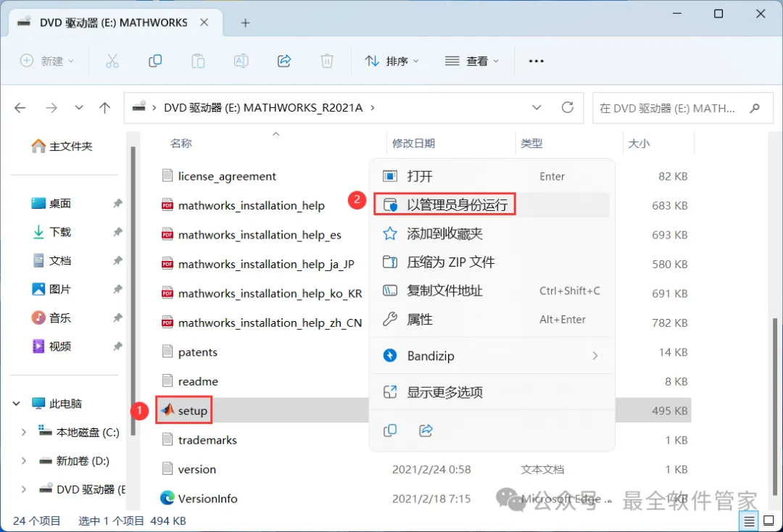The width and height of the screenshot is (783, 532).
Task: Unpin 图片 from quick access
Action: (117, 289)
